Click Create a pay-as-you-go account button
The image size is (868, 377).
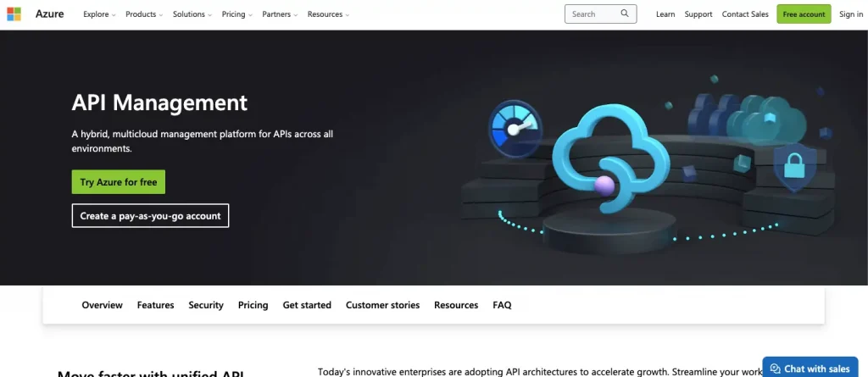pyautogui.click(x=150, y=216)
